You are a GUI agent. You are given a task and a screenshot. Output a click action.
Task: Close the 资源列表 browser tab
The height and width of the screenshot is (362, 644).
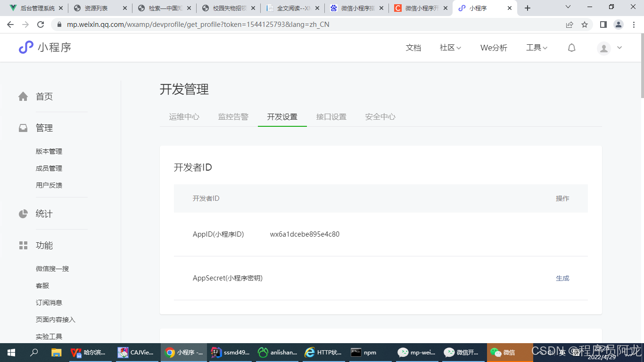point(124,8)
